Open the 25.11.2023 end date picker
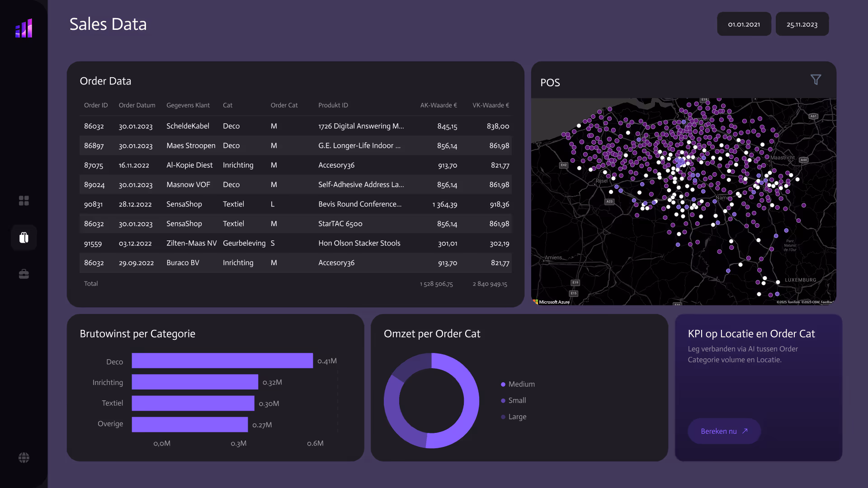The height and width of the screenshot is (488, 868). click(802, 24)
